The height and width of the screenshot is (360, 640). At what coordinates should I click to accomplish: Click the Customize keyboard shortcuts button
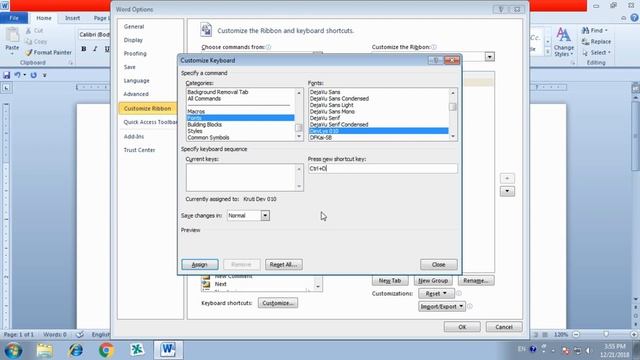point(278,303)
